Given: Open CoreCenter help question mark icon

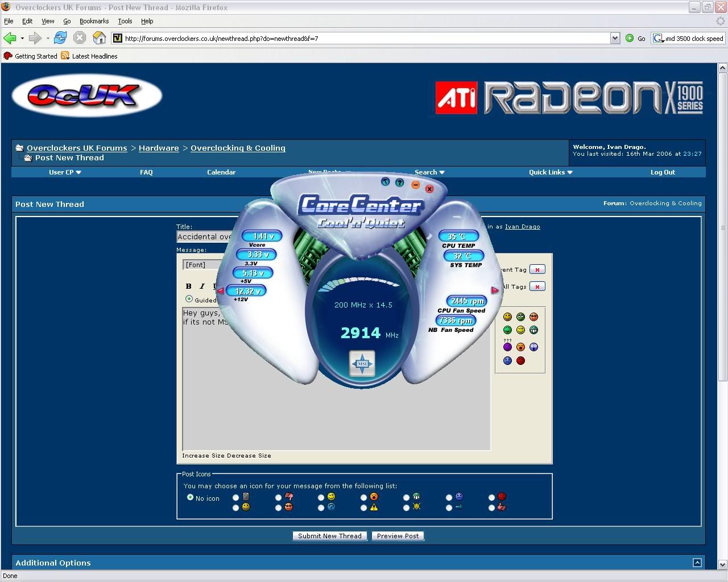Looking at the screenshot, I should (399, 182).
